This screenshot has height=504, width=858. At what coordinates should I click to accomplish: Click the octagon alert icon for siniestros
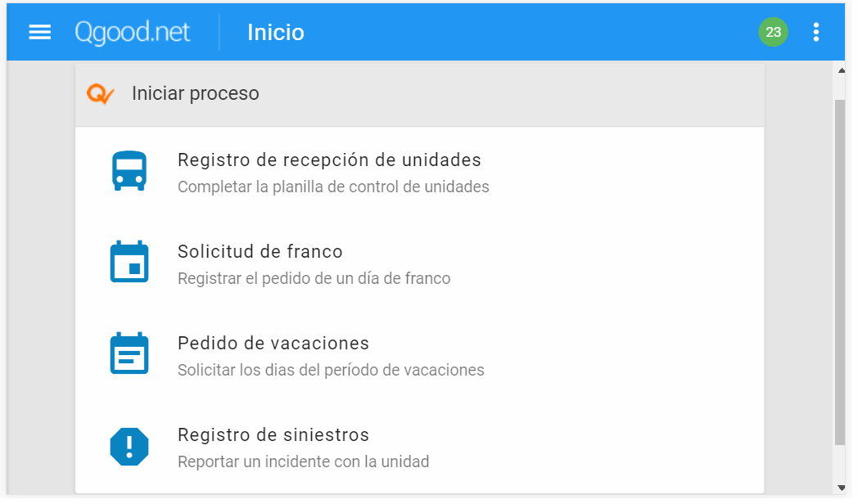pyautogui.click(x=129, y=447)
